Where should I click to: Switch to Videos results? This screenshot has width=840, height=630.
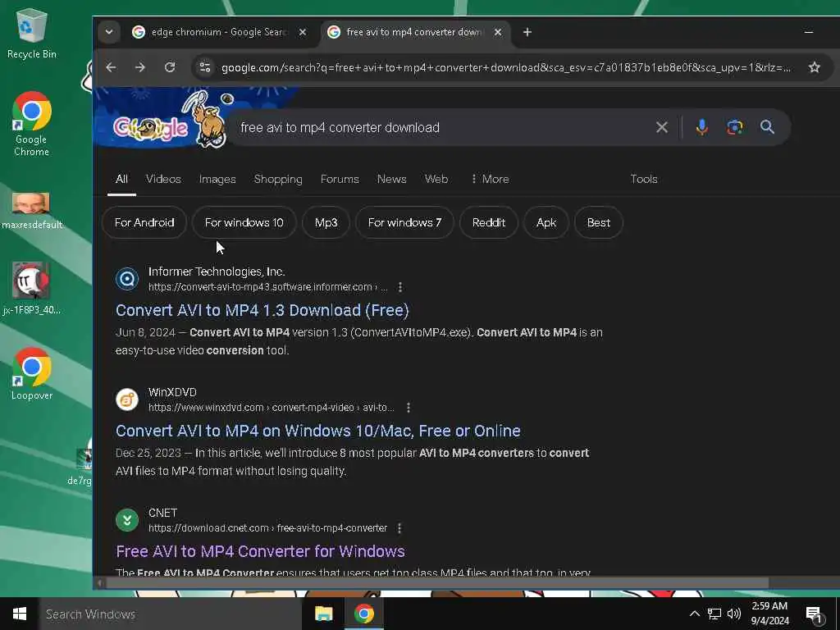click(163, 179)
